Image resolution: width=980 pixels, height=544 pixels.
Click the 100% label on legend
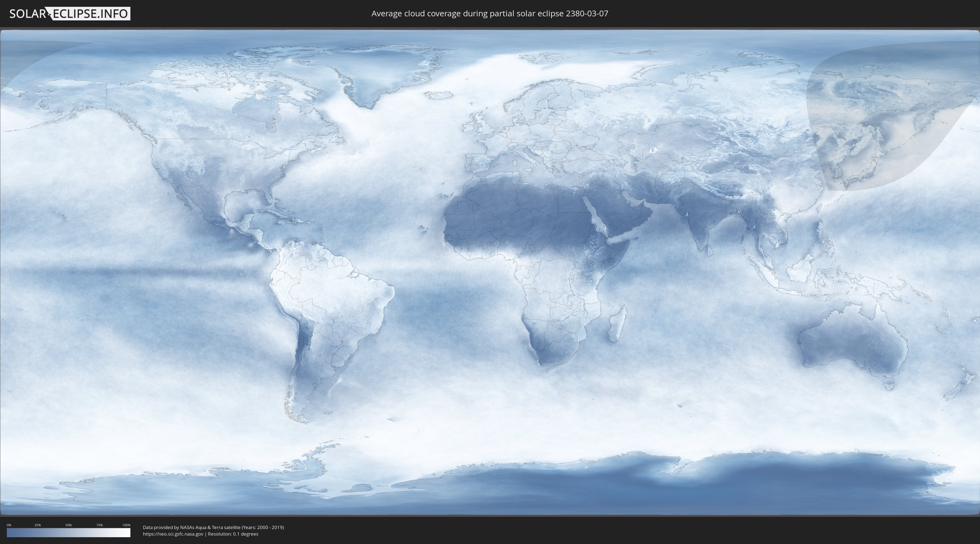[x=126, y=525]
